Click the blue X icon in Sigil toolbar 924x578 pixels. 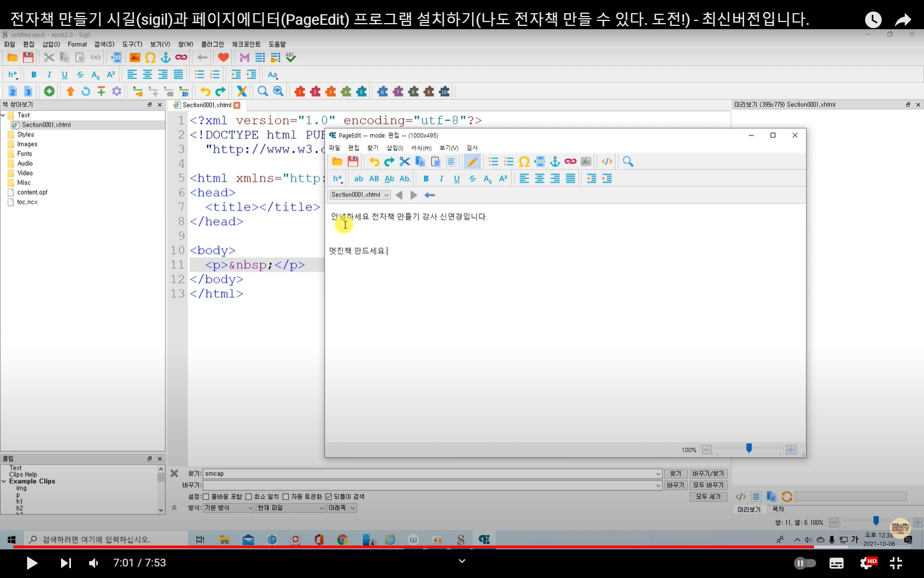pyautogui.click(x=241, y=91)
